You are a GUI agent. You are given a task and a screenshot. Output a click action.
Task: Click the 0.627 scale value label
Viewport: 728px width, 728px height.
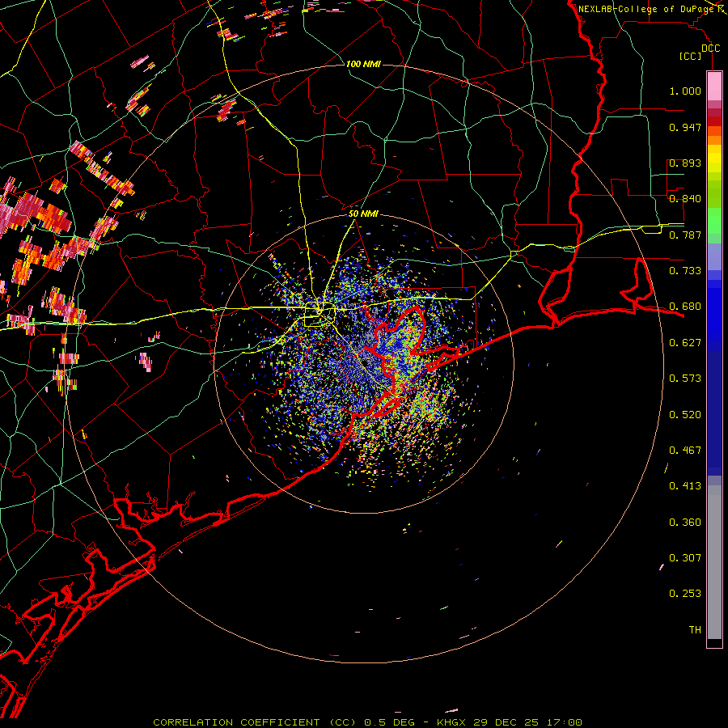[685, 343]
